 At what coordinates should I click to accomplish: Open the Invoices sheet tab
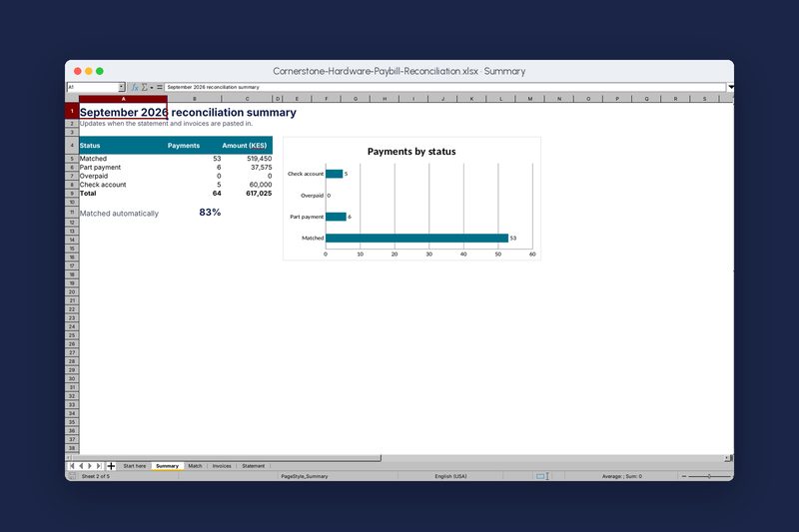222,466
